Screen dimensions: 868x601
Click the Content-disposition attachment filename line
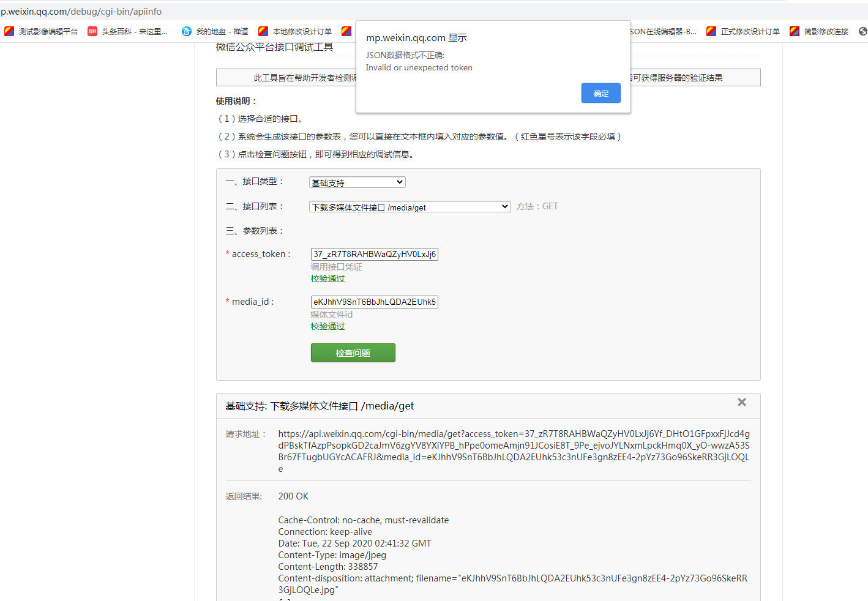point(513,584)
